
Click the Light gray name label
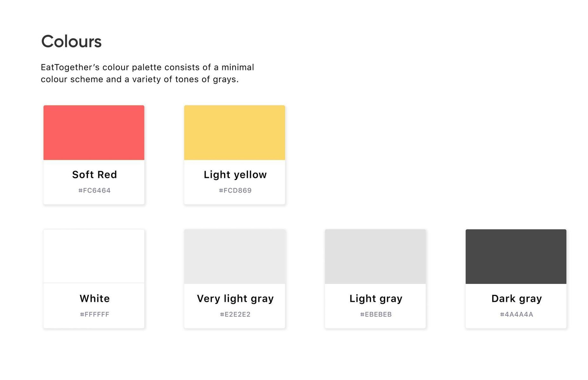coord(376,299)
